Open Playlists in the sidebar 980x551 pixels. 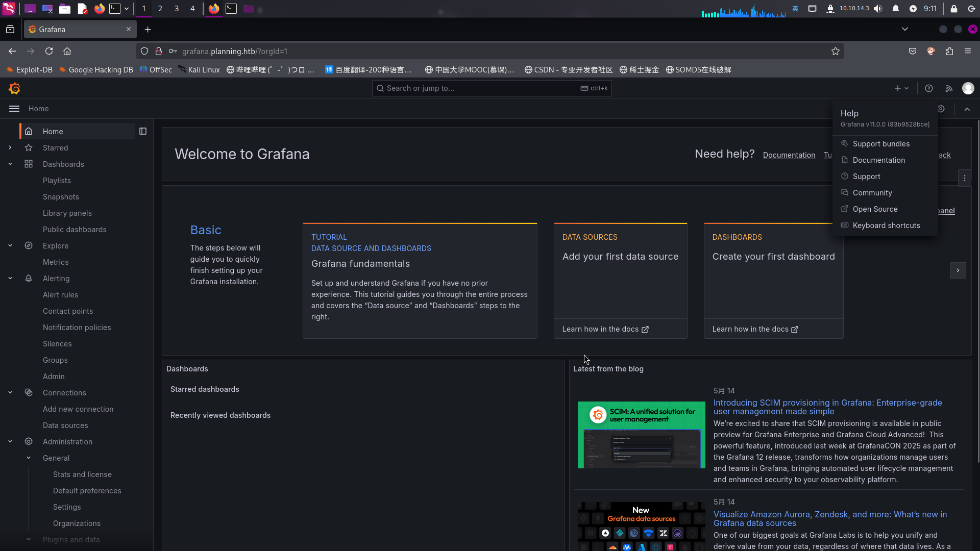pyautogui.click(x=57, y=181)
